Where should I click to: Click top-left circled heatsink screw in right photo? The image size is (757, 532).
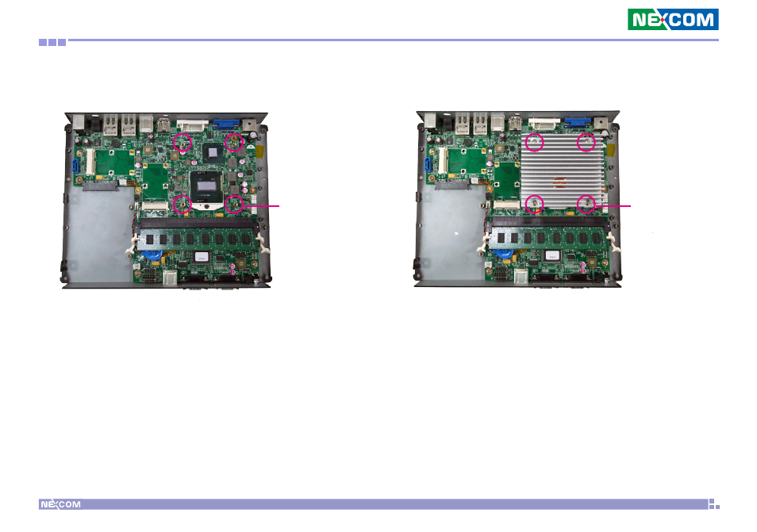pyautogui.click(x=536, y=142)
